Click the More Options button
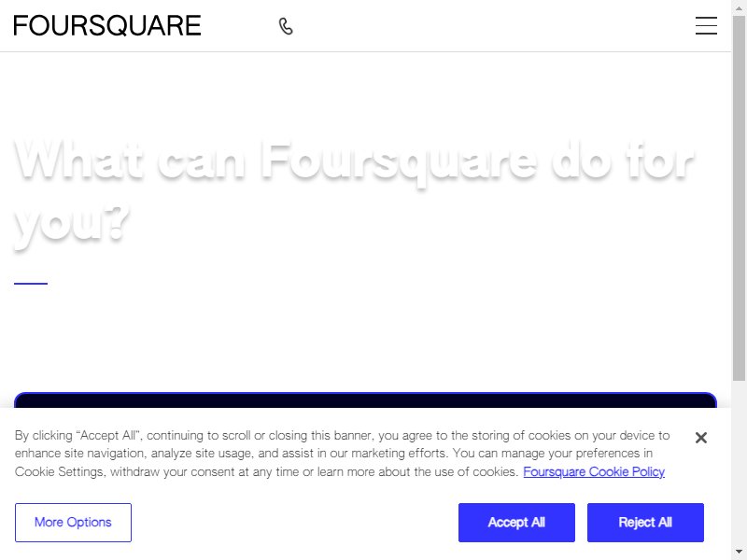Image resolution: width=747 pixels, height=560 pixels. click(x=73, y=523)
